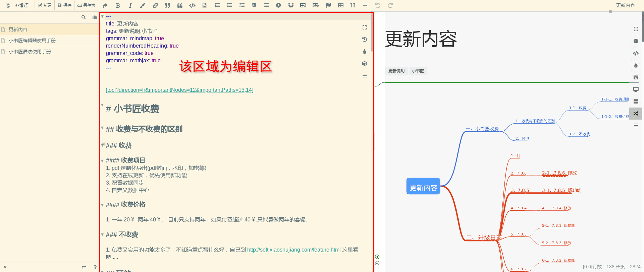644x272 pixels.
Task: Open 小书匠语法使用手册 file
Action: tap(50, 52)
